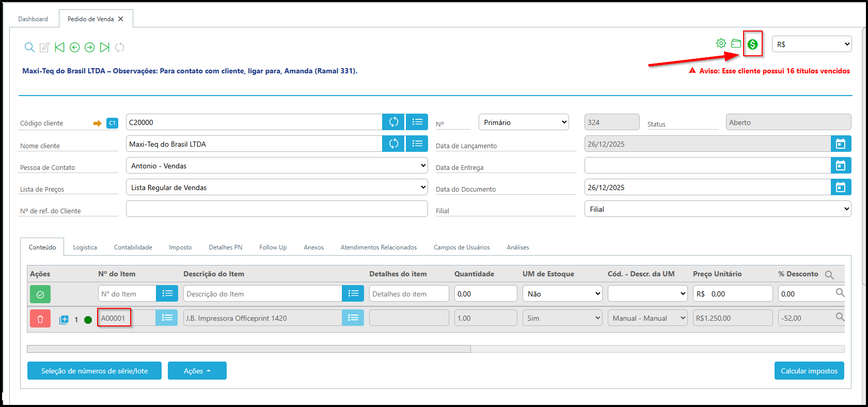868x407 pixels.
Task: Confirm new item with green check button
Action: (x=40, y=294)
